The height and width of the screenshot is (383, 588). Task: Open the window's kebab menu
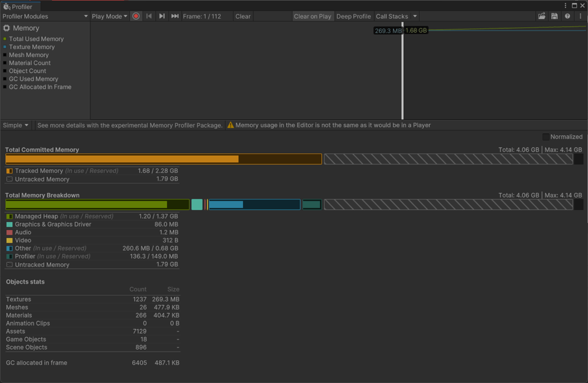(x=565, y=5)
